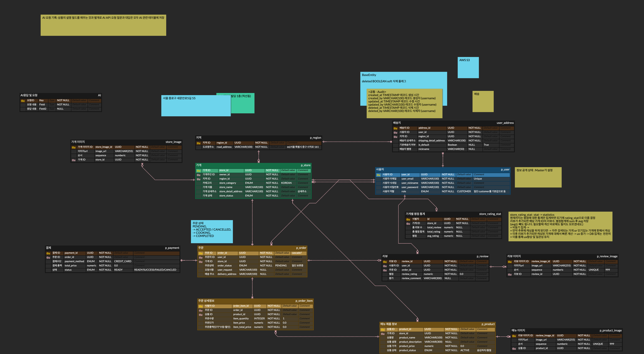Click the primary key icon of address_id
Screen dimensions: 644x354
coord(395,128)
